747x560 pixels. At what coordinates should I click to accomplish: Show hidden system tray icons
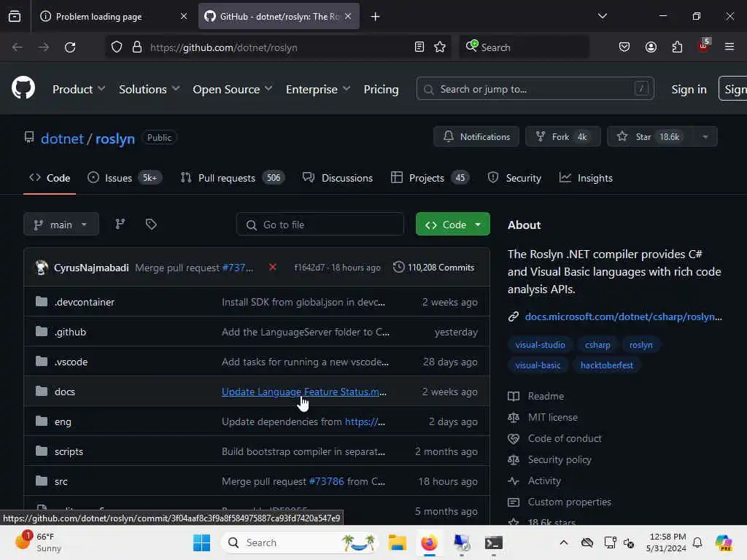(x=564, y=542)
